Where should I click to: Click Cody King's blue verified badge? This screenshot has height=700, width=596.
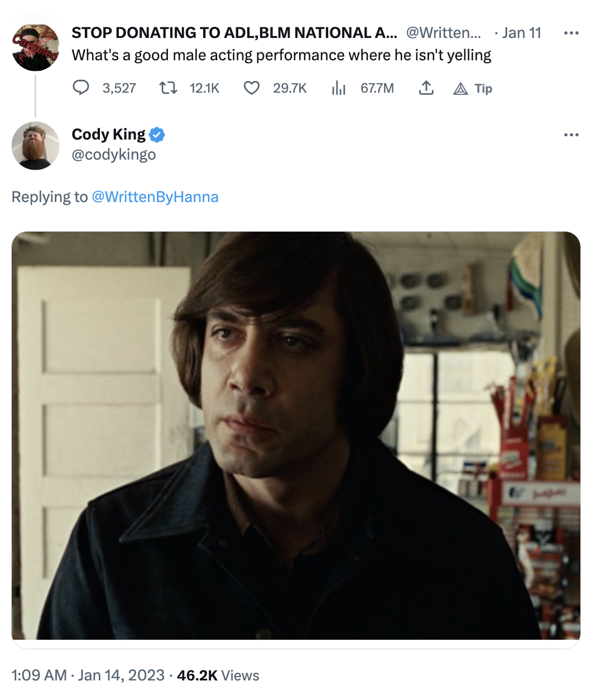point(157,135)
